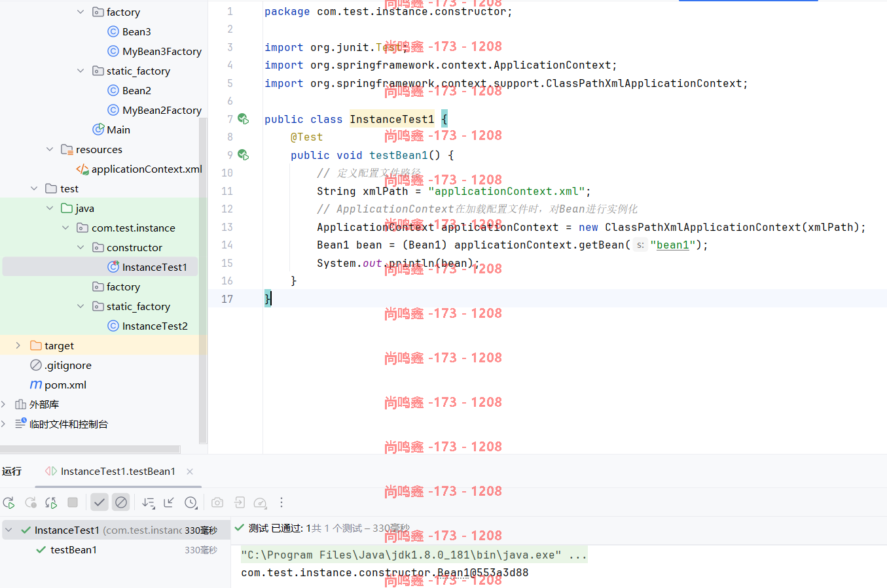The height and width of the screenshot is (588, 887).
Task: Expand the 外部库 node
Action: pyautogui.click(x=3, y=404)
